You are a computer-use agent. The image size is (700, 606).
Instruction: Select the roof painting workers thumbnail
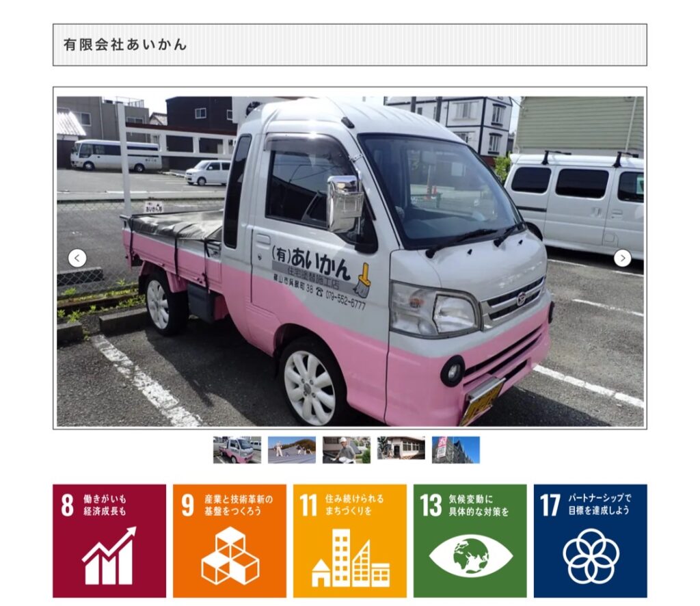(291, 449)
